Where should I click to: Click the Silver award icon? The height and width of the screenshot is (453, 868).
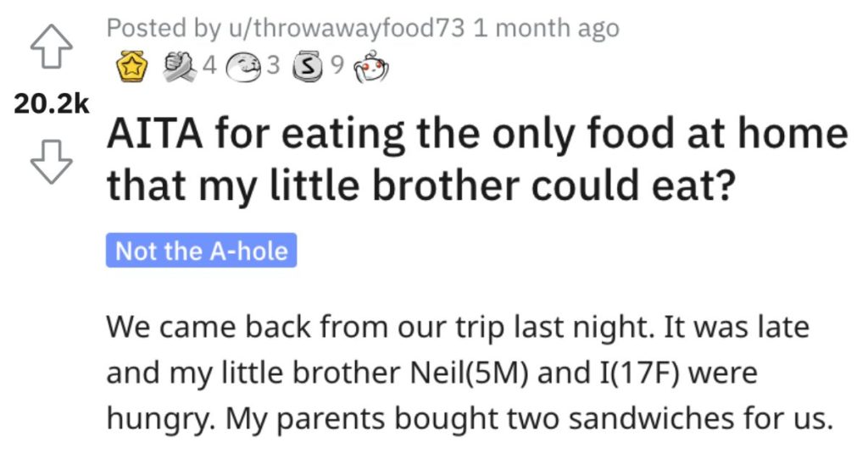pyautogui.click(x=307, y=67)
